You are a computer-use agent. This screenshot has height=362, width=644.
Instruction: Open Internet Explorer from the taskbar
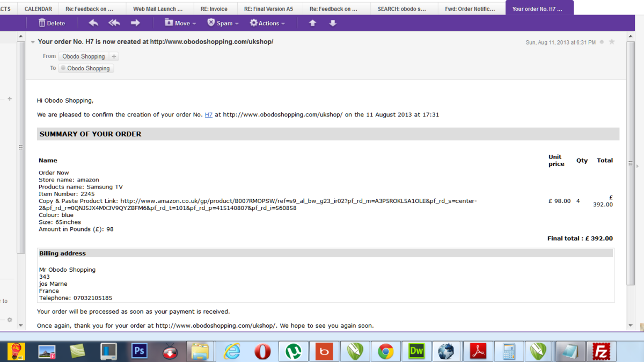tap(232, 351)
